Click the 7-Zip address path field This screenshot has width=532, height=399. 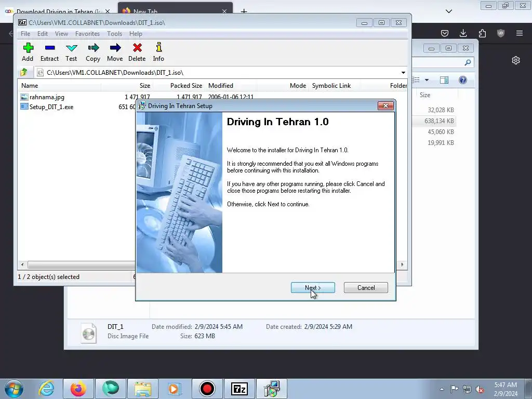pyautogui.click(x=217, y=73)
